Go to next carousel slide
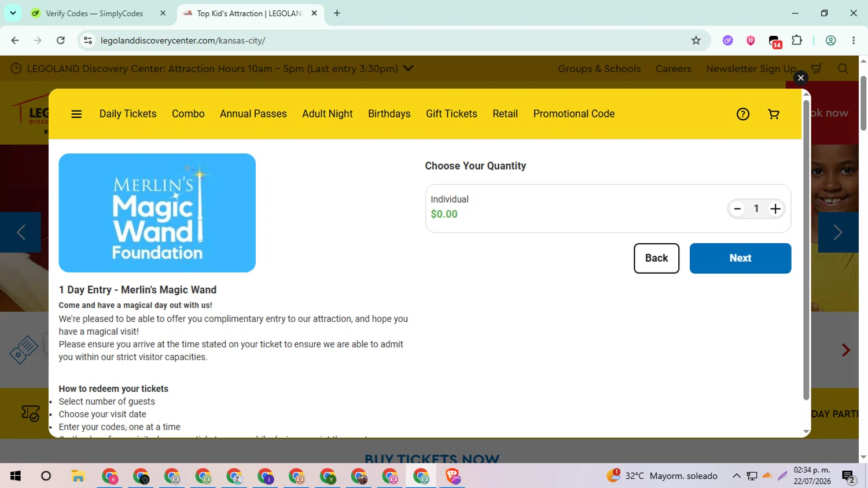This screenshot has height=488, width=868. (838, 233)
